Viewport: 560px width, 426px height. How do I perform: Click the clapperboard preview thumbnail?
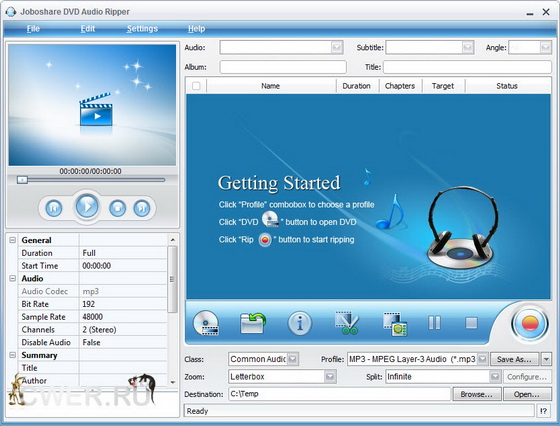coord(96,110)
